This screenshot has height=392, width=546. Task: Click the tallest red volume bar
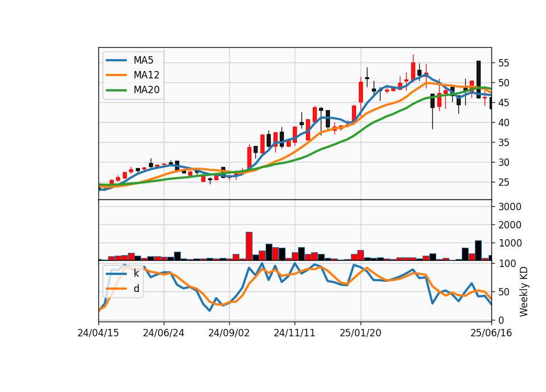click(249, 246)
